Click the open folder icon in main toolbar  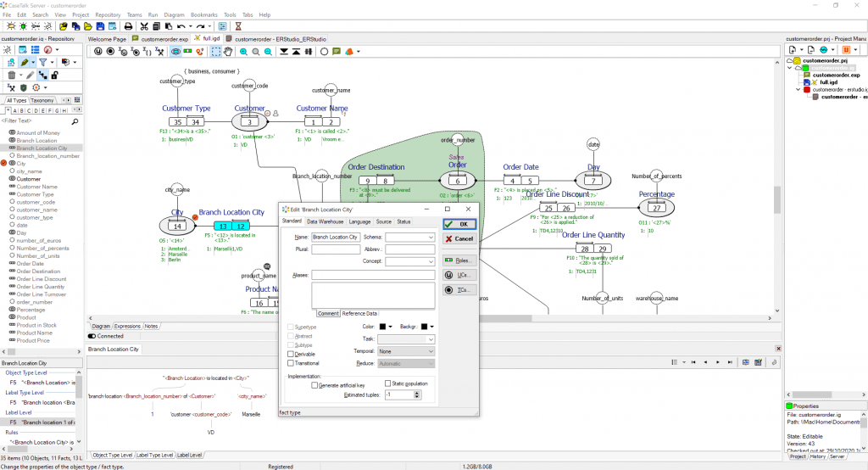[87, 26]
